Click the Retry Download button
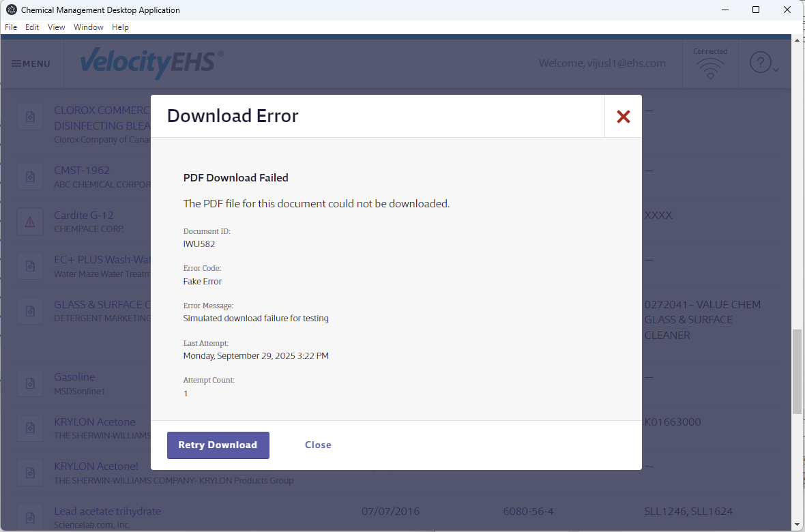Screen dimensions: 805x532 click(x=218, y=445)
